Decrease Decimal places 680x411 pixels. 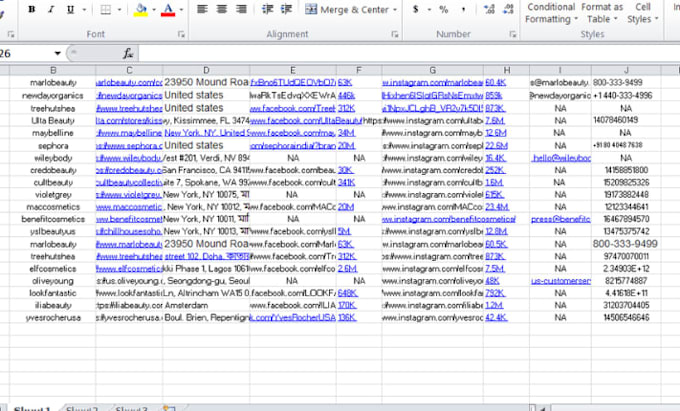[508, 9]
